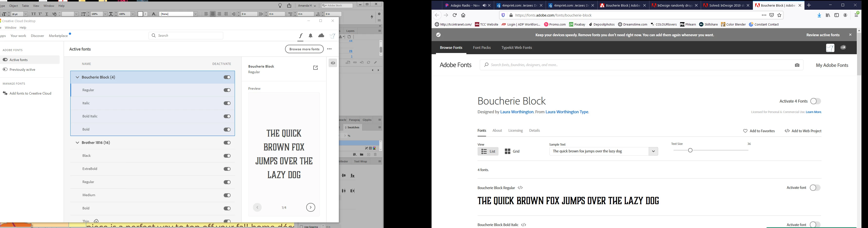The image size is (868, 228).
Task: Go to previous font preview arrow
Action: (x=258, y=208)
